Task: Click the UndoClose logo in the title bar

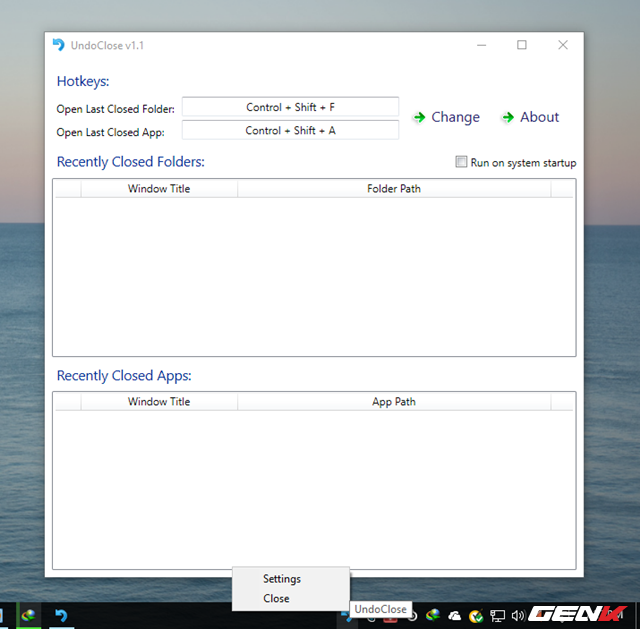Action: 59,45
